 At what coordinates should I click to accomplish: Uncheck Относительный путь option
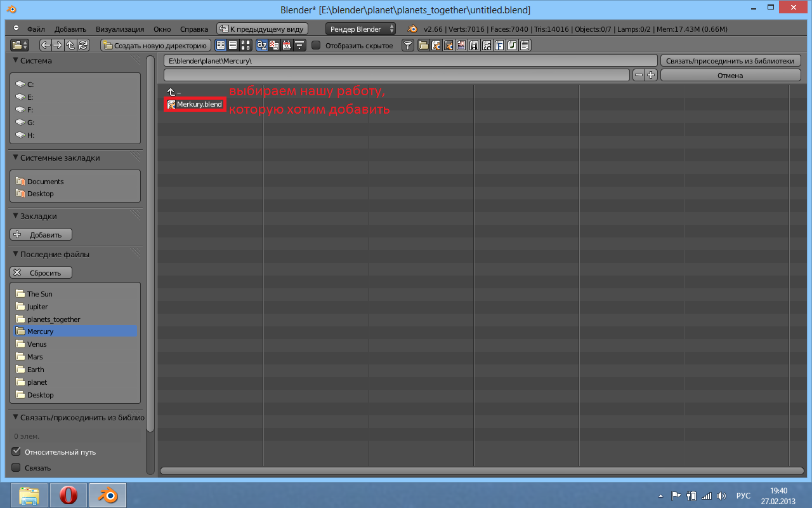point(16,451)
